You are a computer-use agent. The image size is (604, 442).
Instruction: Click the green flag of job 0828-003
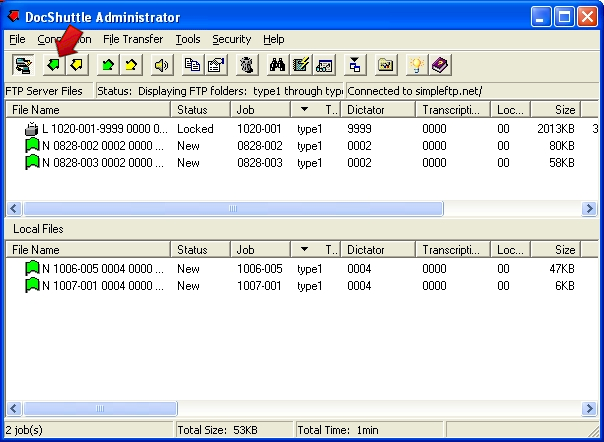coord(32,163)
